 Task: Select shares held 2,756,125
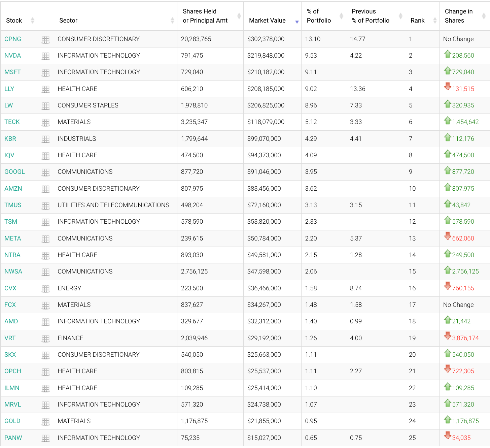(195, 271)
